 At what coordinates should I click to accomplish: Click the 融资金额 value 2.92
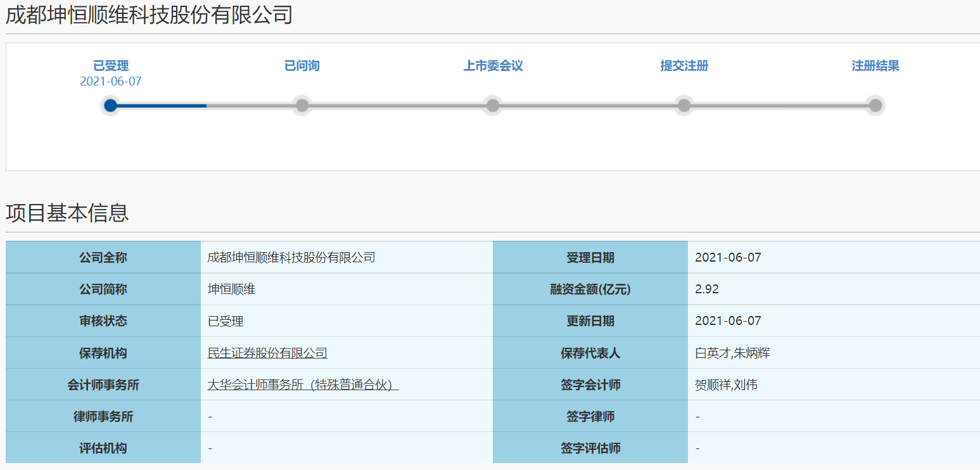[706, 289]
